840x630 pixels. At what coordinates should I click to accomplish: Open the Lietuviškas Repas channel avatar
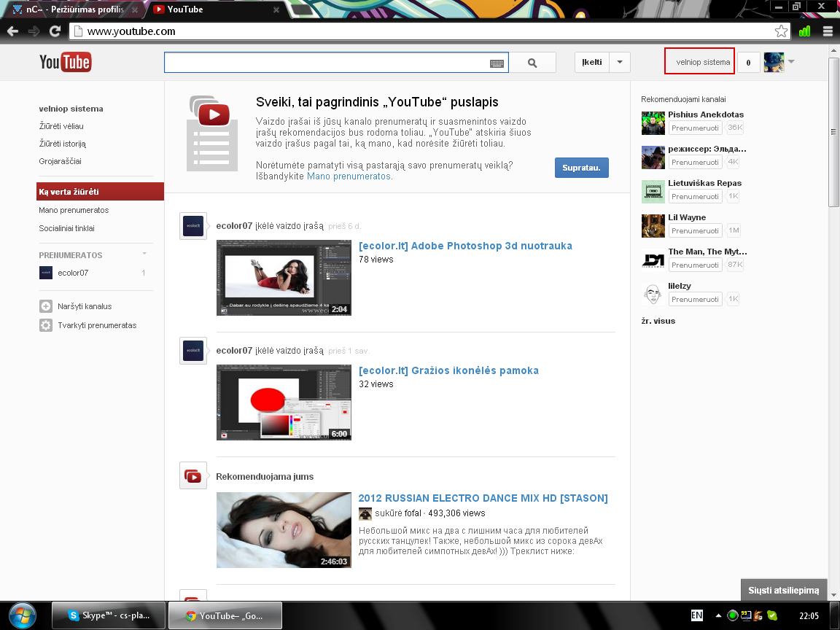[x=653, y=191]
